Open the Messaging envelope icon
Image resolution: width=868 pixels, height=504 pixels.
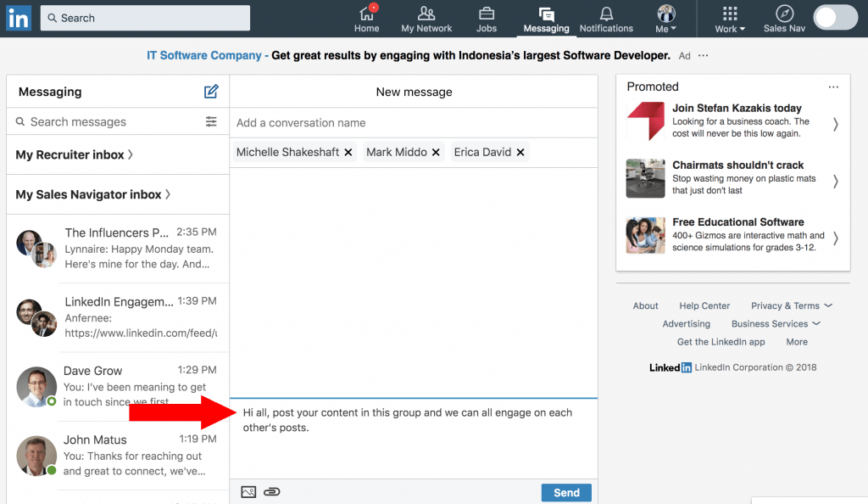(x=546, y=13)
